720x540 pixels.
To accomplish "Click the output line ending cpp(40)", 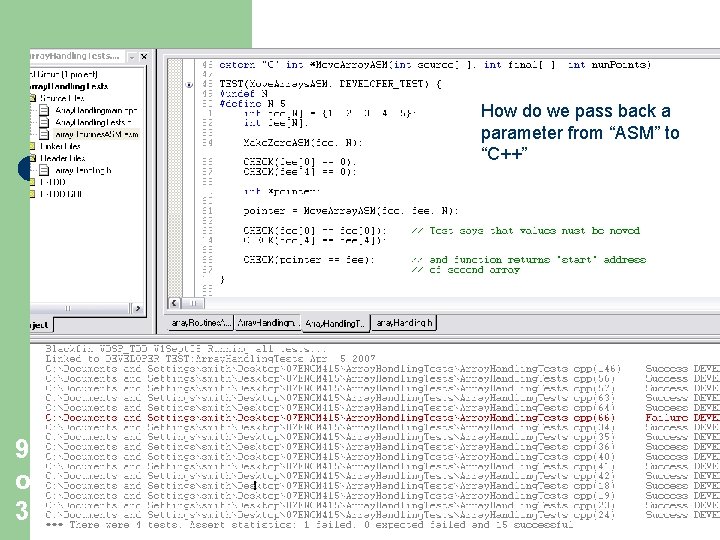I will [x=382, y=457].
